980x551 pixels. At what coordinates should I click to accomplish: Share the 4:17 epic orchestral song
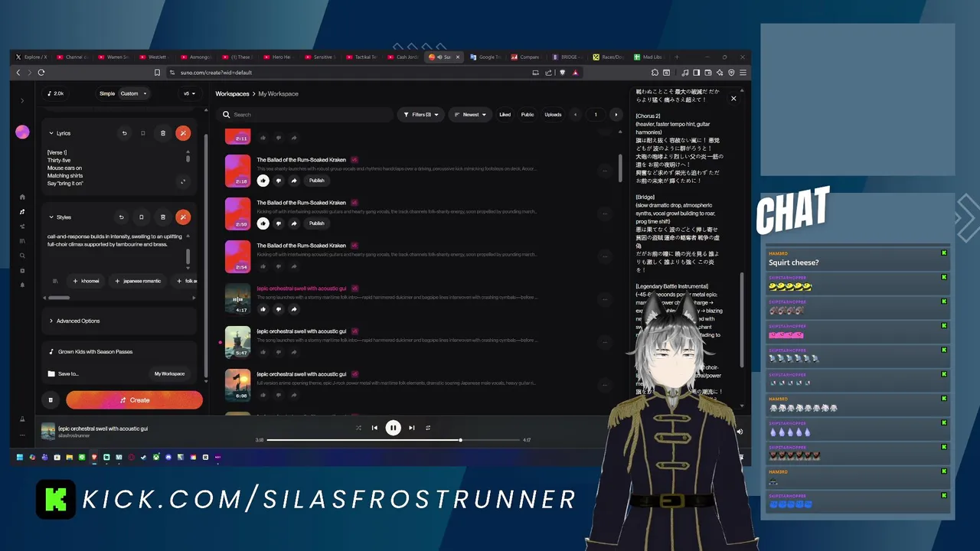coord(293,309)
